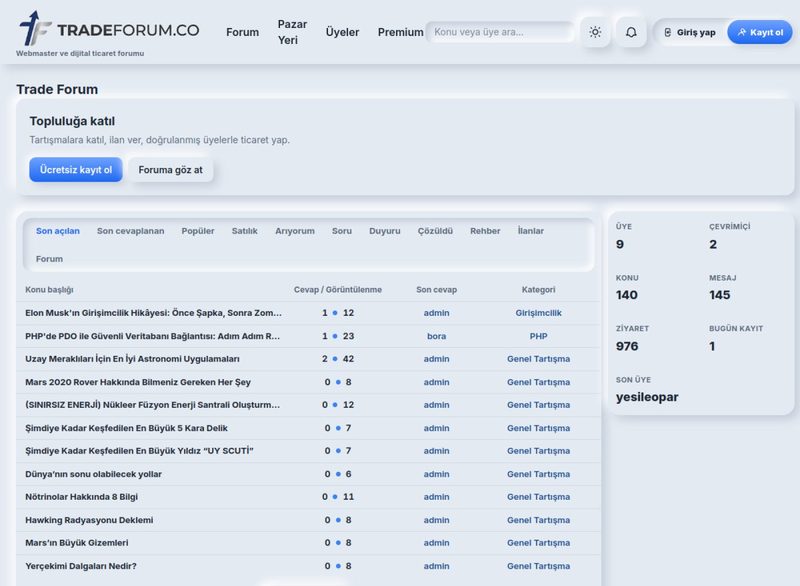
Task: Switch to the Popüler tab
Action: [198, 231]
